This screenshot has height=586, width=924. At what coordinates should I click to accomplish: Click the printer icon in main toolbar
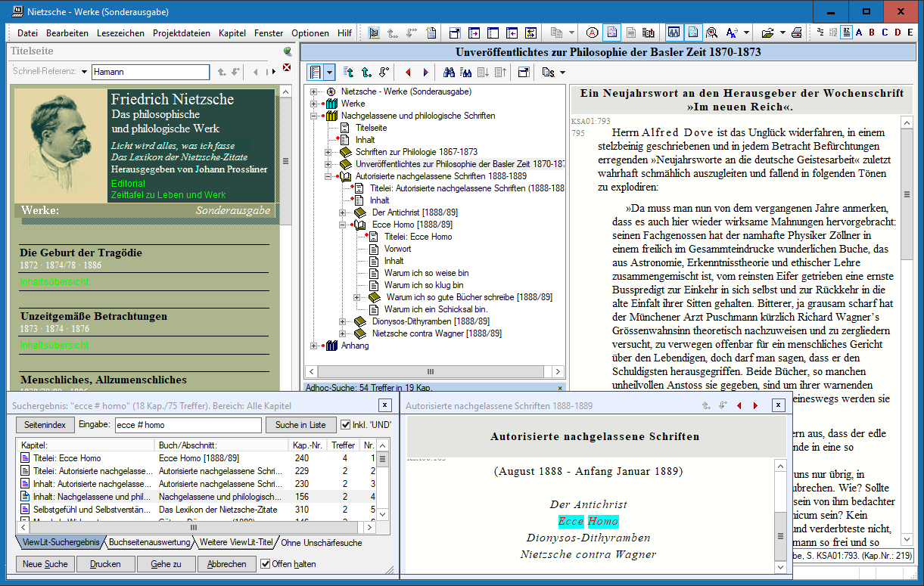click(796, 33)
